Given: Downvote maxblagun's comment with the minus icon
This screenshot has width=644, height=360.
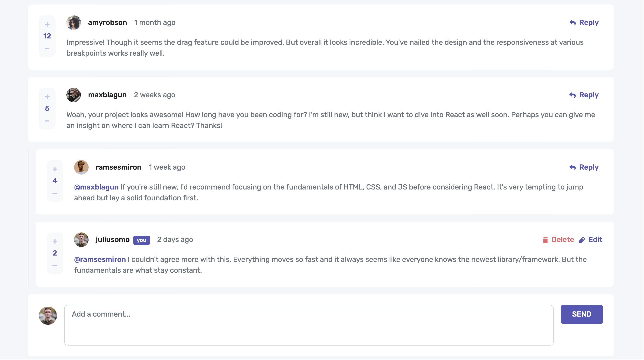Looking at the screenshot, I should [47, 121].
